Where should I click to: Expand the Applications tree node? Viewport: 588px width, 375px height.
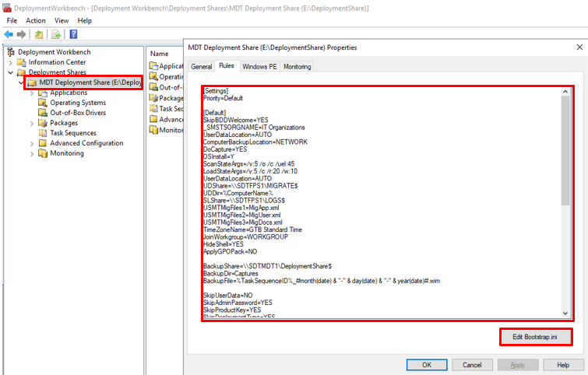pos(32,93)
